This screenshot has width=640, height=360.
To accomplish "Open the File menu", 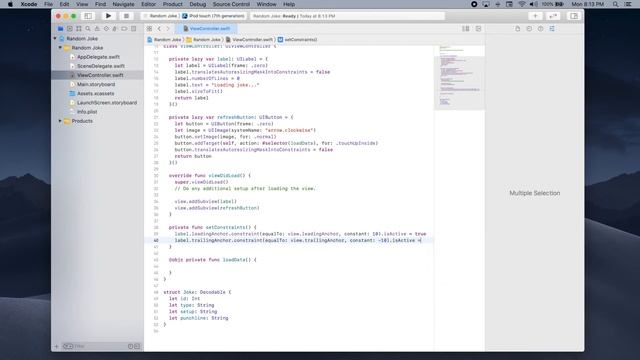I will (49, 4).
